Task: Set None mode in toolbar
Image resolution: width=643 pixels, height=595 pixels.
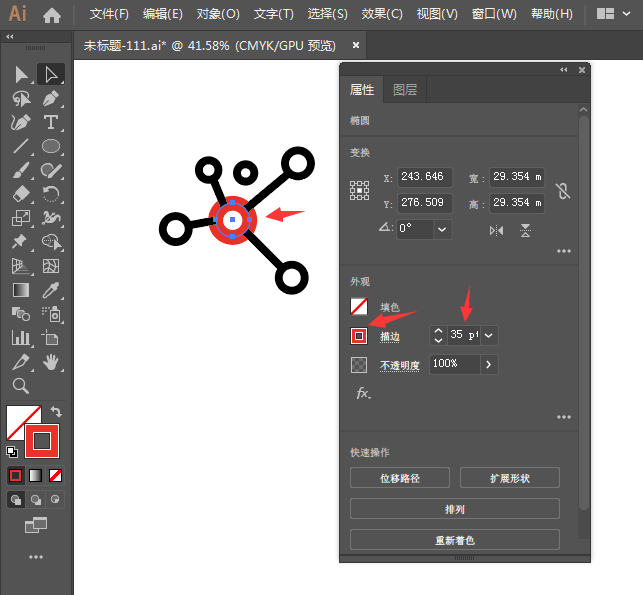Action: pos(55,476)
